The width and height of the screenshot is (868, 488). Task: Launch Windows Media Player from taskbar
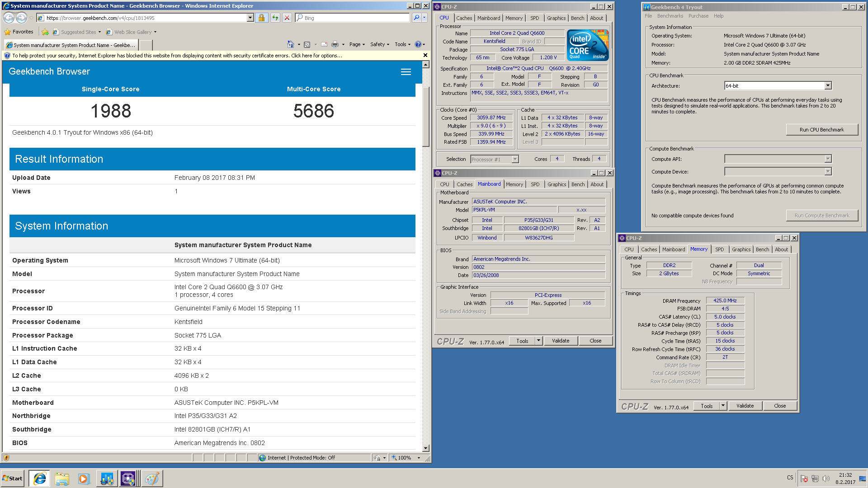click(84, 479)
